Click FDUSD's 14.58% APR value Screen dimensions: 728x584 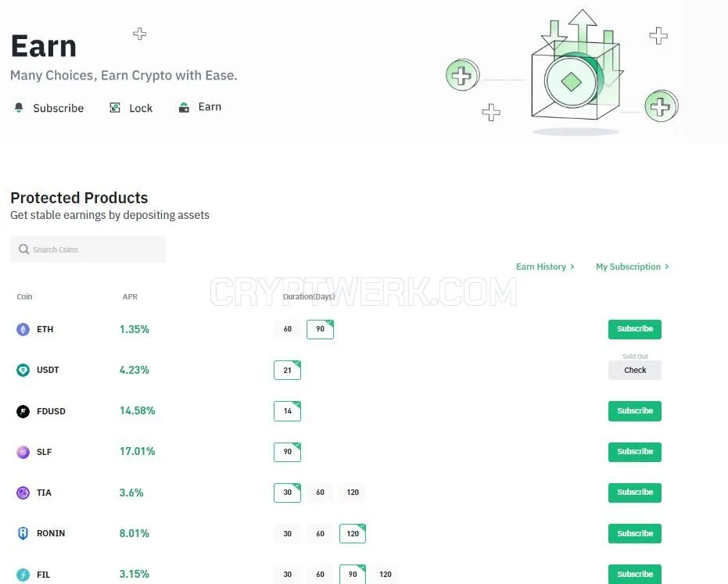138,411
